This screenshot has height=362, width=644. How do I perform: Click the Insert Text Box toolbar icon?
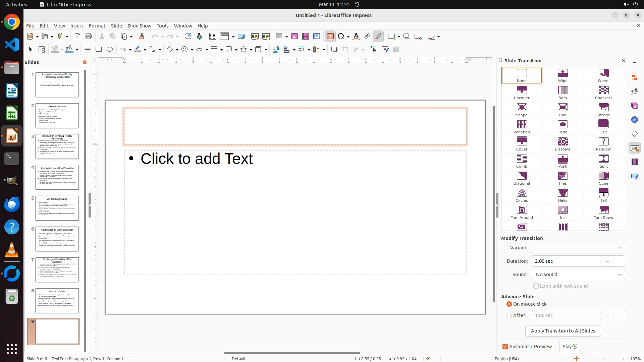click(x=330, y=37)
